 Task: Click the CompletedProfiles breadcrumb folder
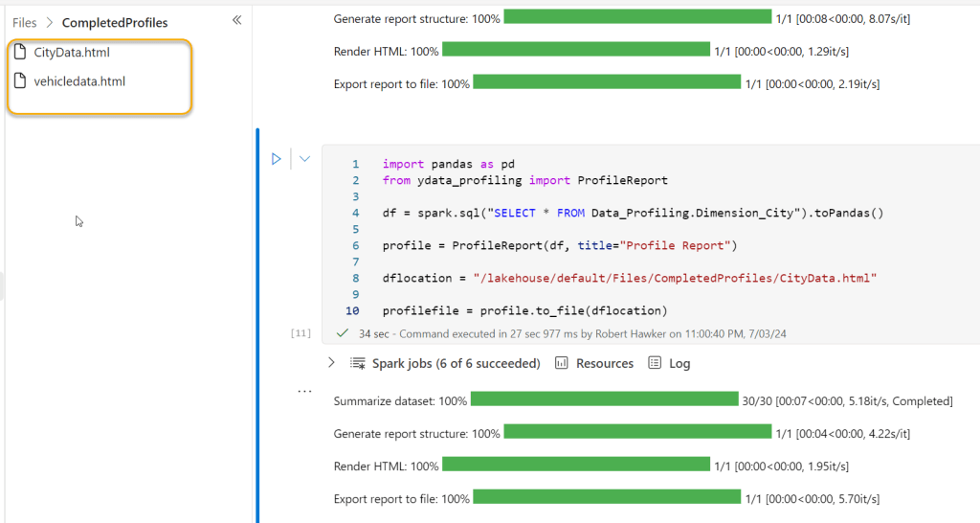(114, 22)
